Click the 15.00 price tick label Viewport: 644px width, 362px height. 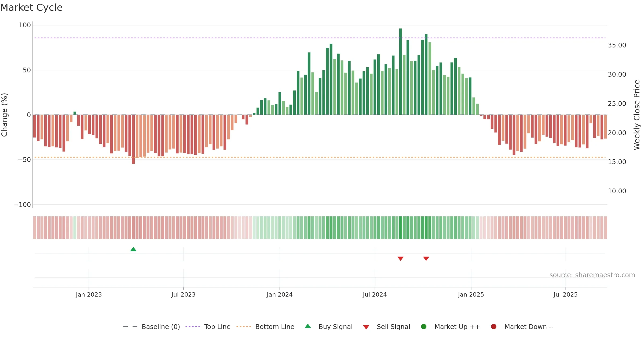pos(617,162)
